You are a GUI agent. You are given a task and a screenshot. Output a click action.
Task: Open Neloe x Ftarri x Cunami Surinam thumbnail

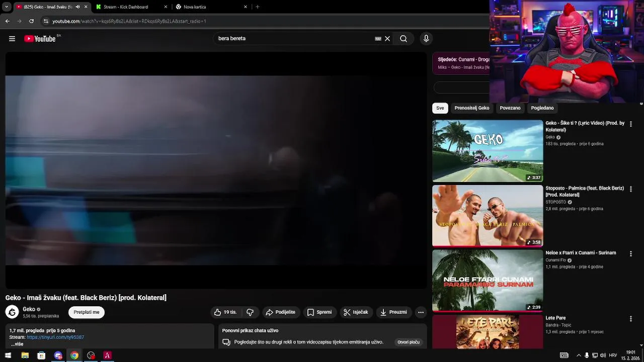point(488,281)
